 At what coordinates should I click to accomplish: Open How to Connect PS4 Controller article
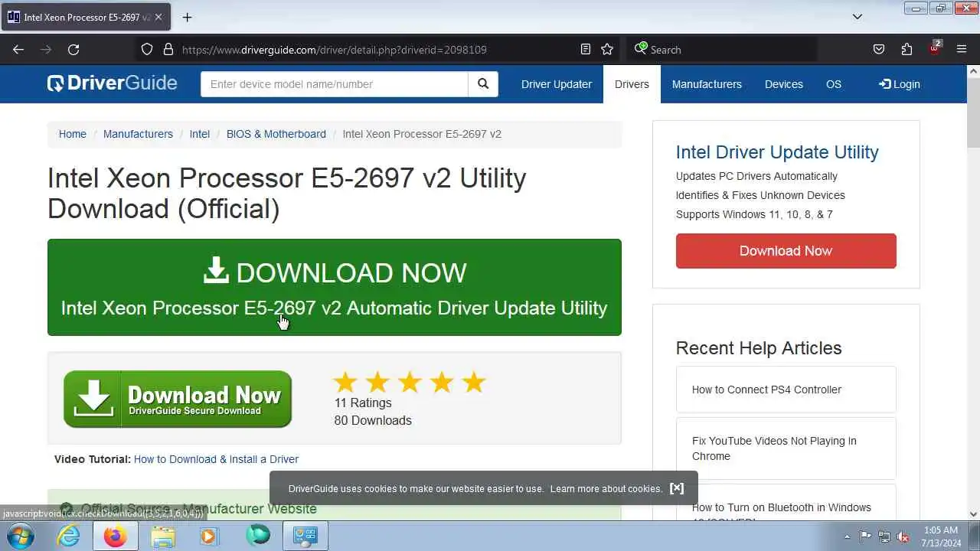click(x=786, y=390)
